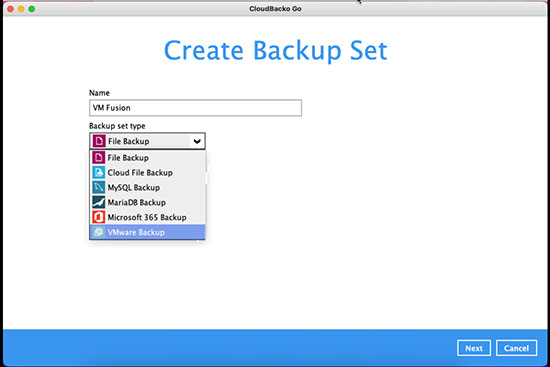The width and height of the screenshot is (550, 367).
Task: Proceed with the Next button
Action: tap(474, 348)
